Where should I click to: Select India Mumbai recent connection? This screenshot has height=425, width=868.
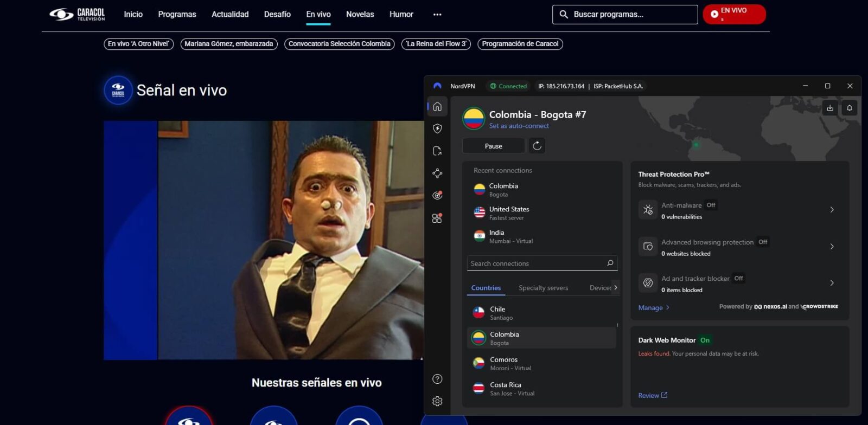tap(542, 236)
